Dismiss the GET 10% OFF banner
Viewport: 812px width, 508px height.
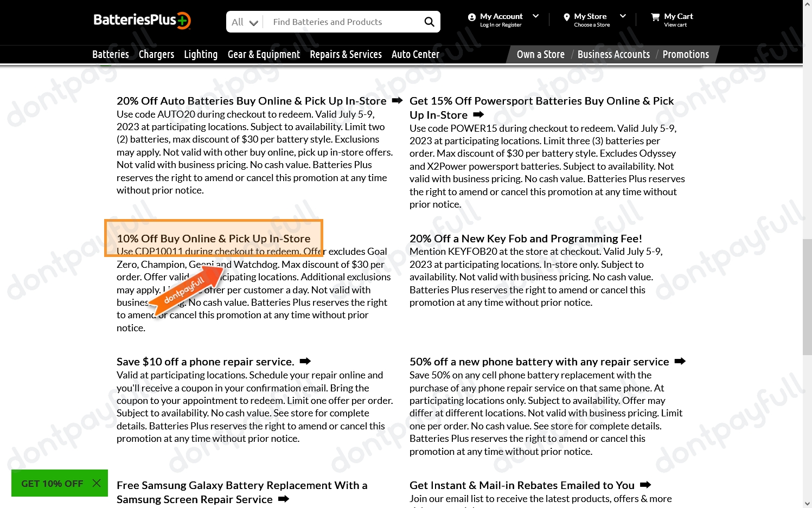tap(97, 483)
